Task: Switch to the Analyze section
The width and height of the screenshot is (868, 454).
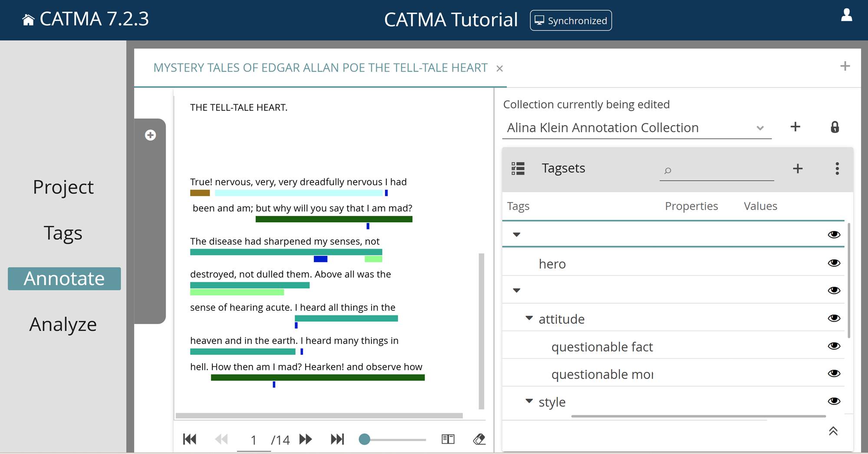Action: coord(63,324)
